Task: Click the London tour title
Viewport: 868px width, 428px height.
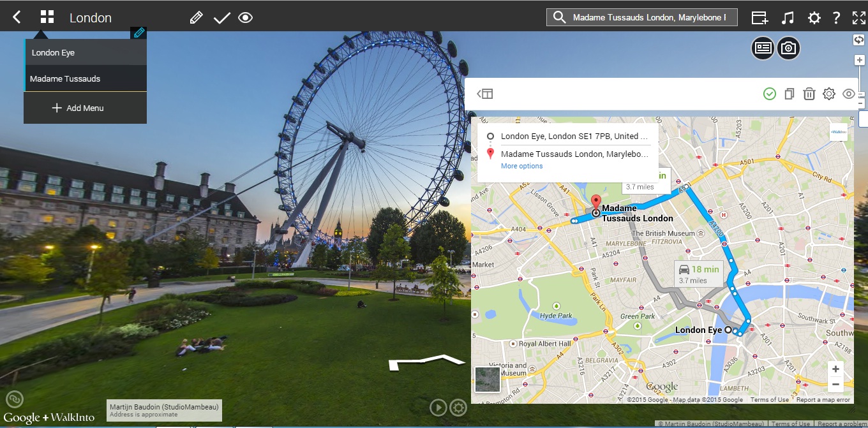Action: [x=91, y=18]
